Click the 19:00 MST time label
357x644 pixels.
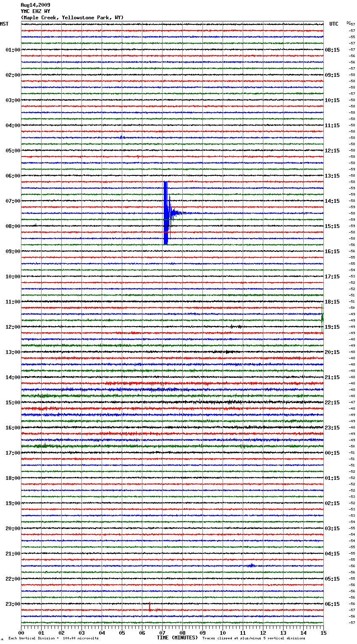[x=13, y=503]
